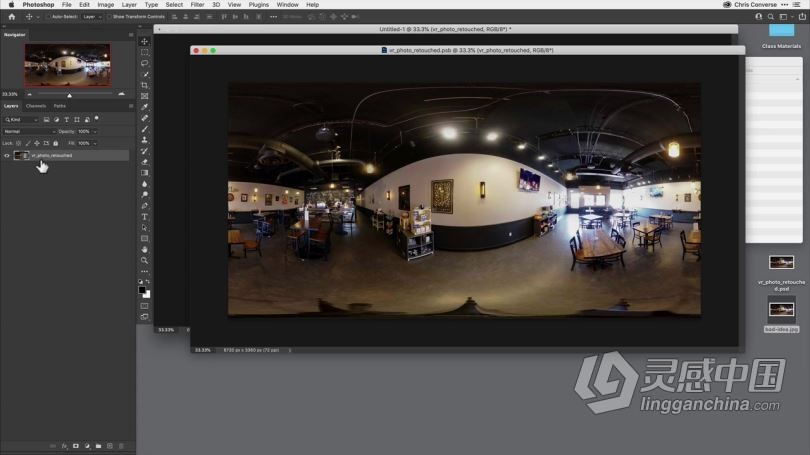
Task: Select the Dodge tool
Action: pyautogui.click(x=145, y=195)
